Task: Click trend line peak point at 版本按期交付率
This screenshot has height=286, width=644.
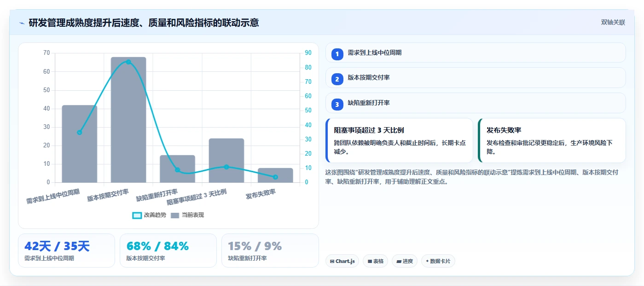Action: point(128,62)
